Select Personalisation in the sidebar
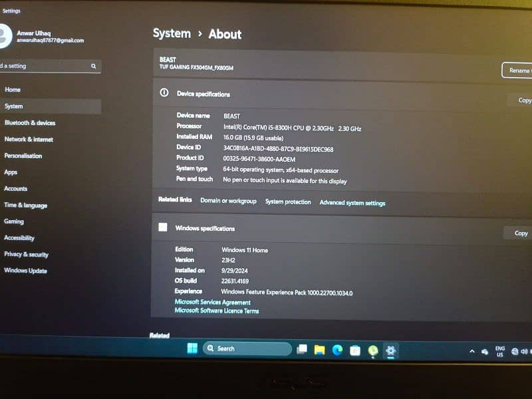 tap(23, 156)
